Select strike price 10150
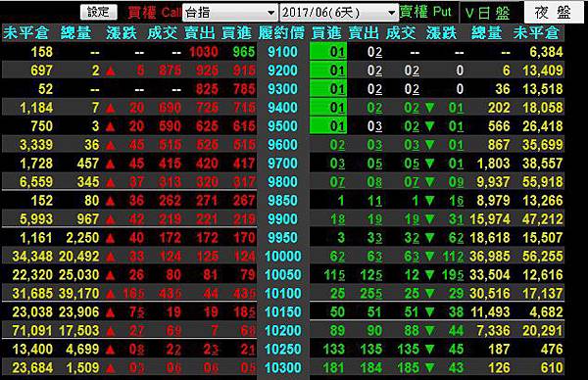 283,312
